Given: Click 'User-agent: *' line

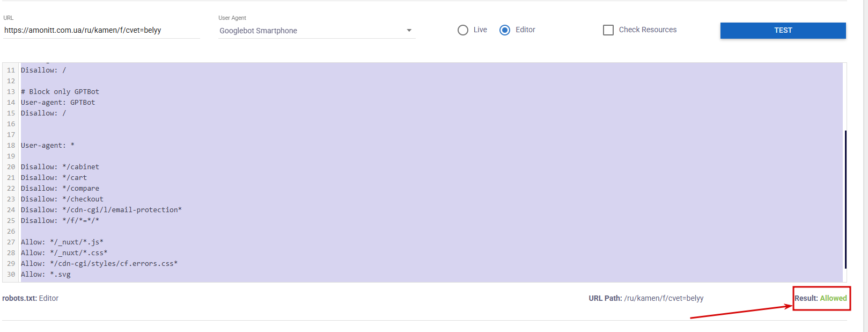Looking at the screenshot, I should click(48, 145).
